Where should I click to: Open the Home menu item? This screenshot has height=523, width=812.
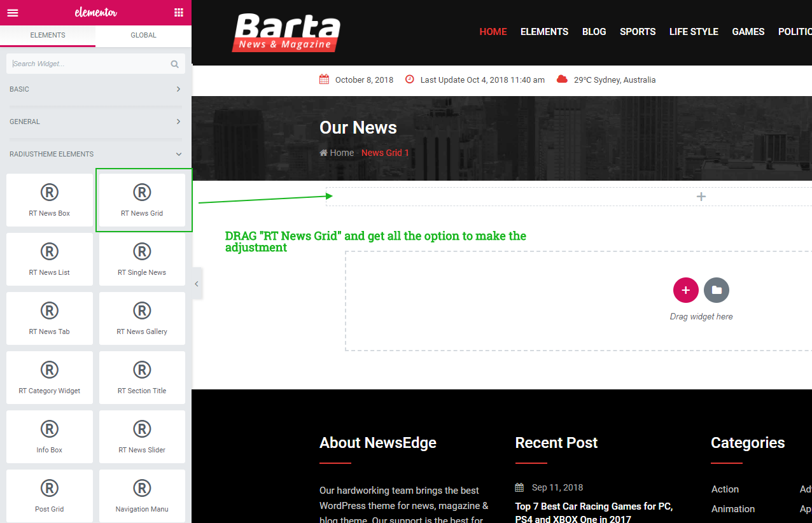(x=493, y=32)
